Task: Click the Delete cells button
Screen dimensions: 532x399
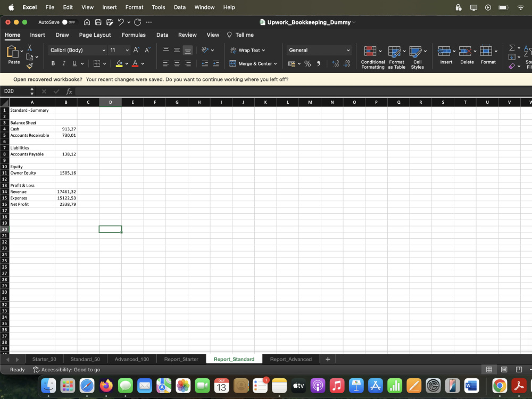Action: 467,55
